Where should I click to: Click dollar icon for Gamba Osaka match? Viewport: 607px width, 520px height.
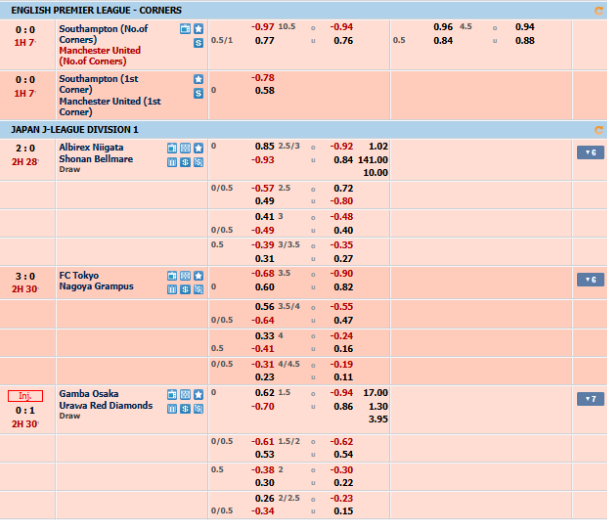[185, 409]
